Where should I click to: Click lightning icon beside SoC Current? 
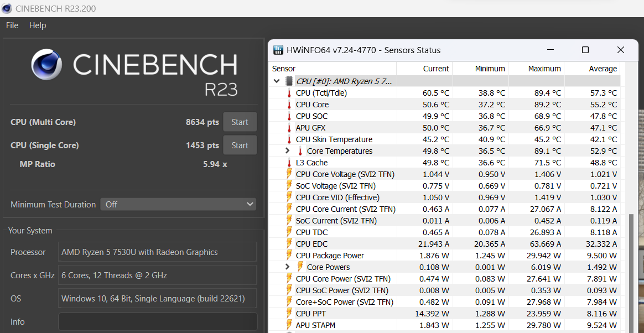pyautogui.click(x=289, y=221)
